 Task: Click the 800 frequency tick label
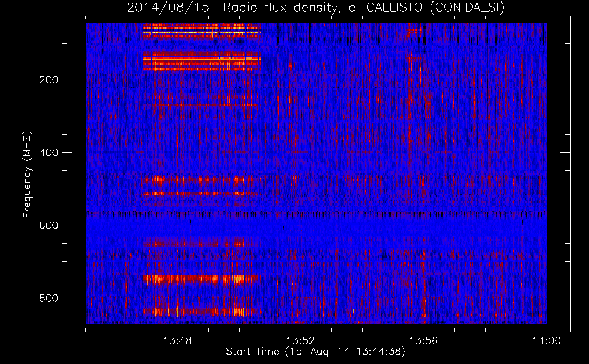click(x=49, y=298)
